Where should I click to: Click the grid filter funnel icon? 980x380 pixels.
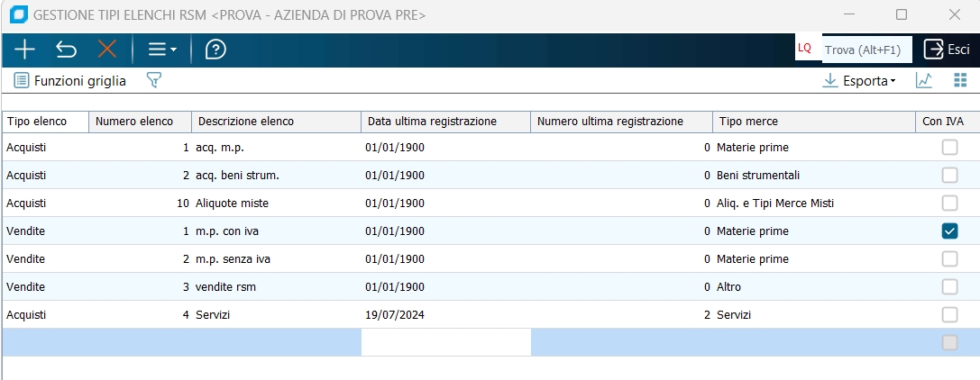(x=154, y=81)
